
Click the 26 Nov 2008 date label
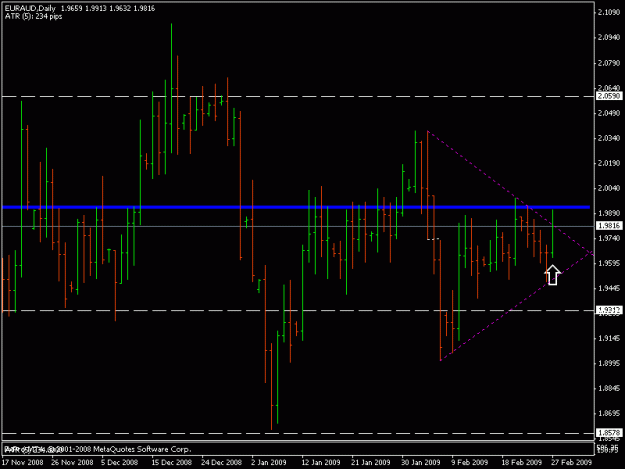pos(72,463)
